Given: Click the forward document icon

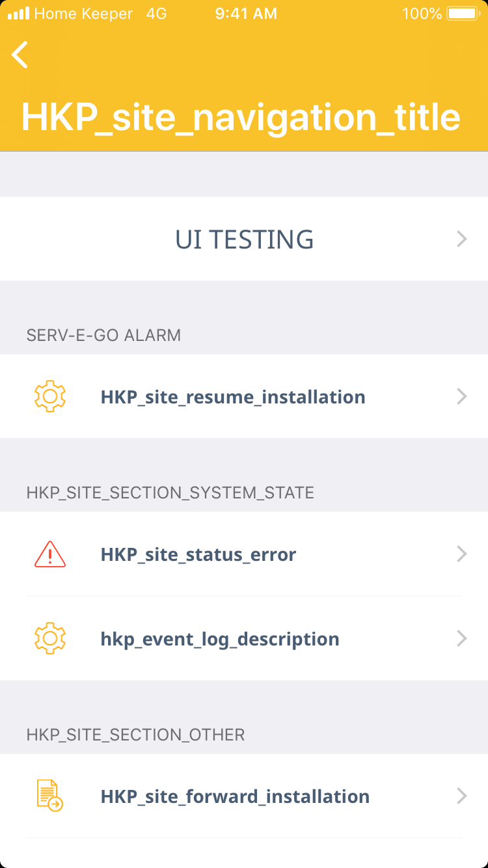Looking at the screenshot, I should coord(50,796).
